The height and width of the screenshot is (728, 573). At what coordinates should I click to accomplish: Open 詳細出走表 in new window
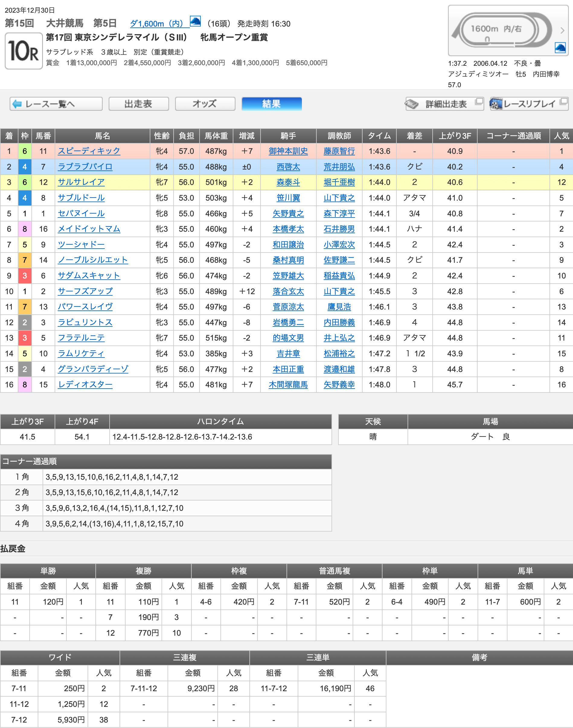point(444,104)
